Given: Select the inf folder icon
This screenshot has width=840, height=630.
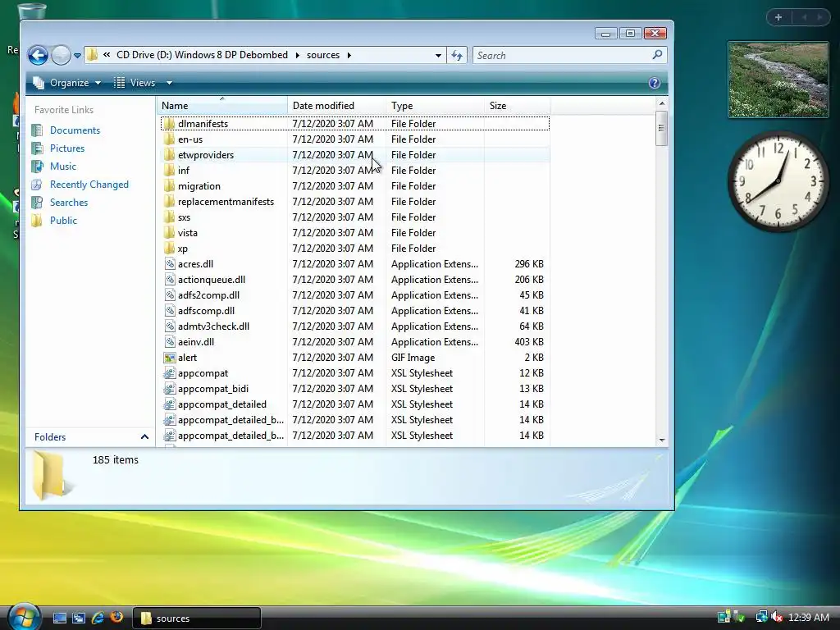Looking at the screenshot, I should click(x=169, y=171).
